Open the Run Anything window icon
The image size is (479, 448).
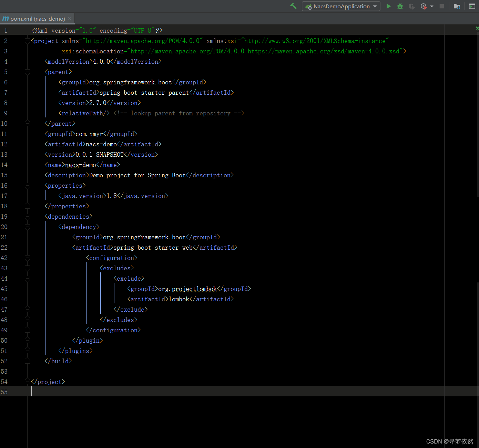pos(472,6)
